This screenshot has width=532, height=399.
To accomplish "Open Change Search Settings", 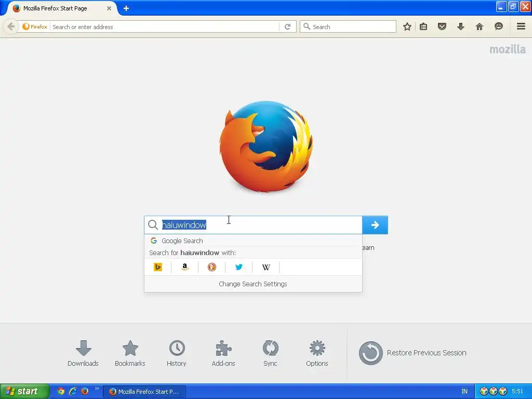I will (x=253, y=284).
